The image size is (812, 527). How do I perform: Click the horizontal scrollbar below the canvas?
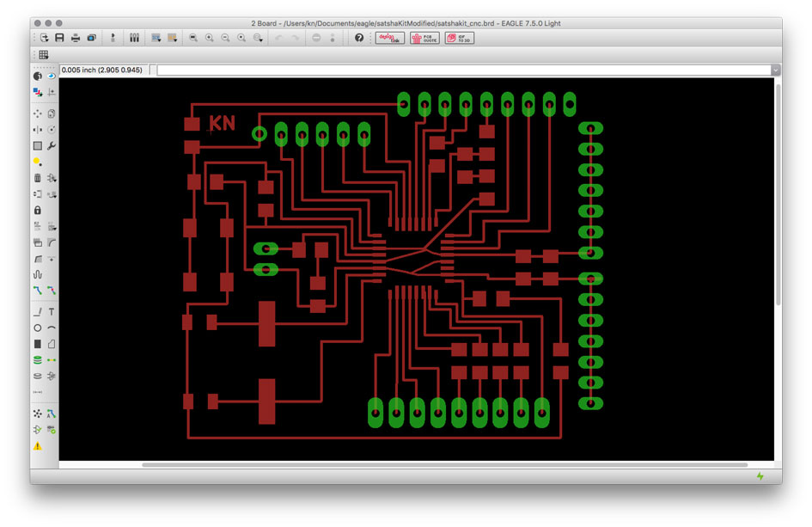444,465
